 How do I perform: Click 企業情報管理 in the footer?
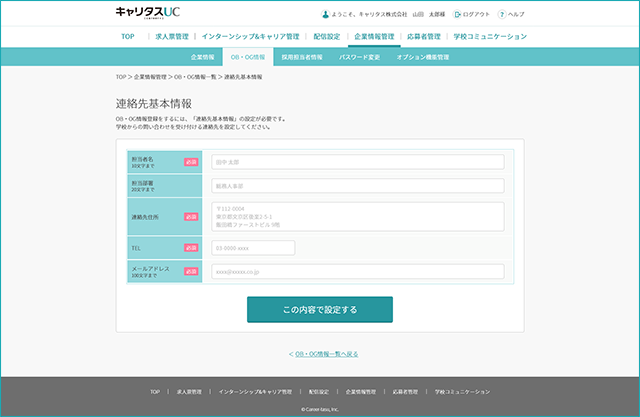360,392
